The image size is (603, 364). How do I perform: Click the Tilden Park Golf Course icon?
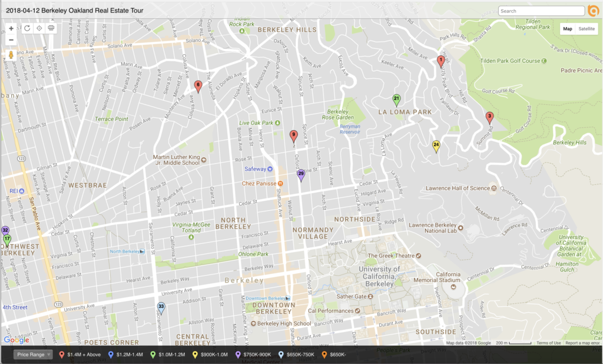pos(544,61)
